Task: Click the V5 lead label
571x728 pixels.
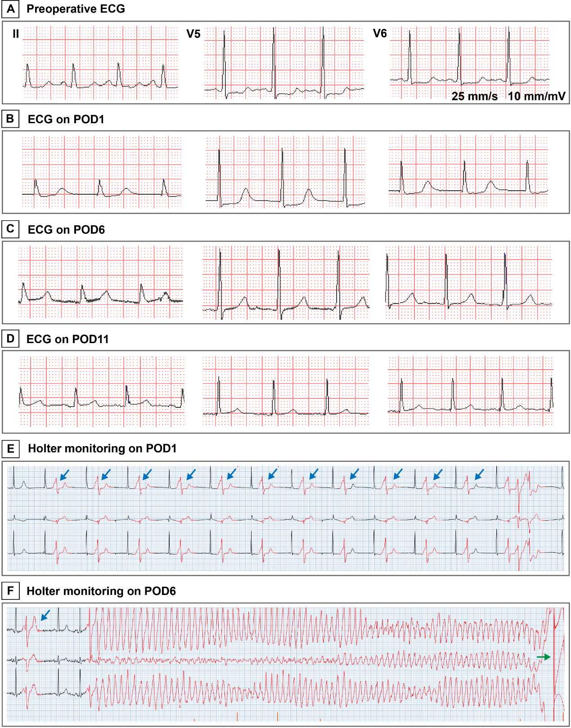Action: (193, 34)
